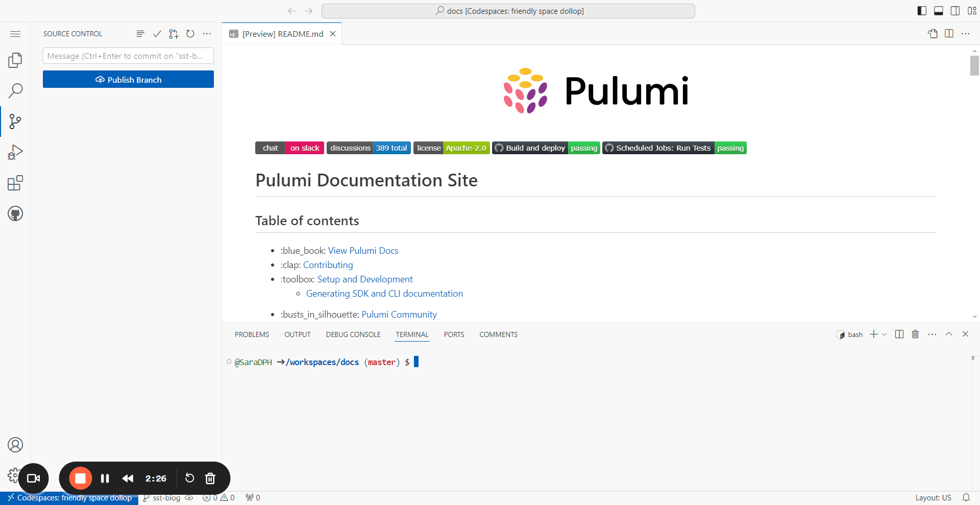Click the Commit checkmark icon
980x505 pixels.
[157, 34]
